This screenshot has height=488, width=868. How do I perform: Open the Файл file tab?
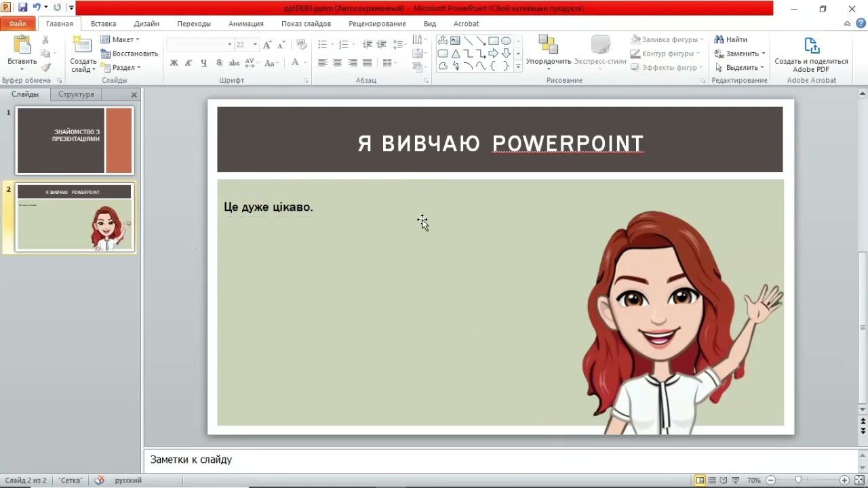pos(18,24)
